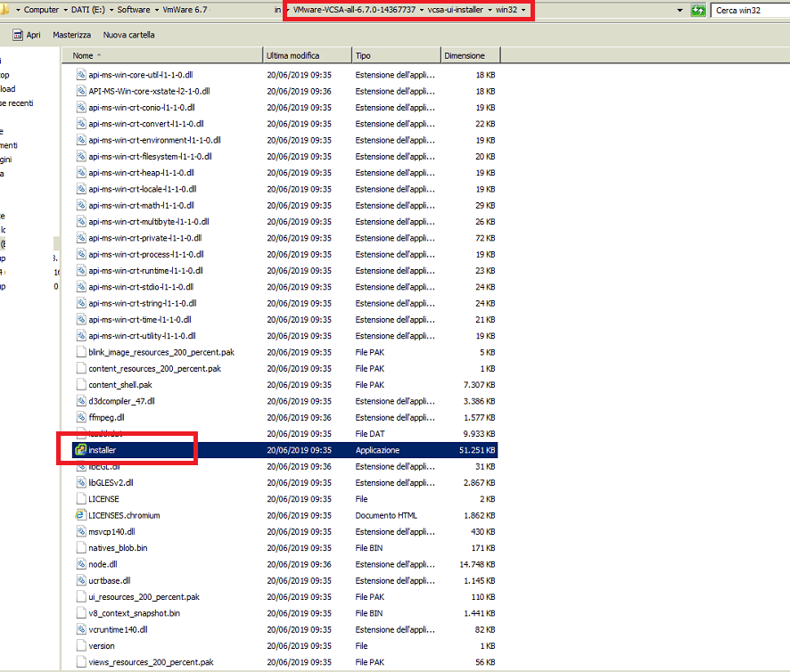Open the address bar history dropdown arrow
Viewport: 790px width, 672px height.
point(679,10)
